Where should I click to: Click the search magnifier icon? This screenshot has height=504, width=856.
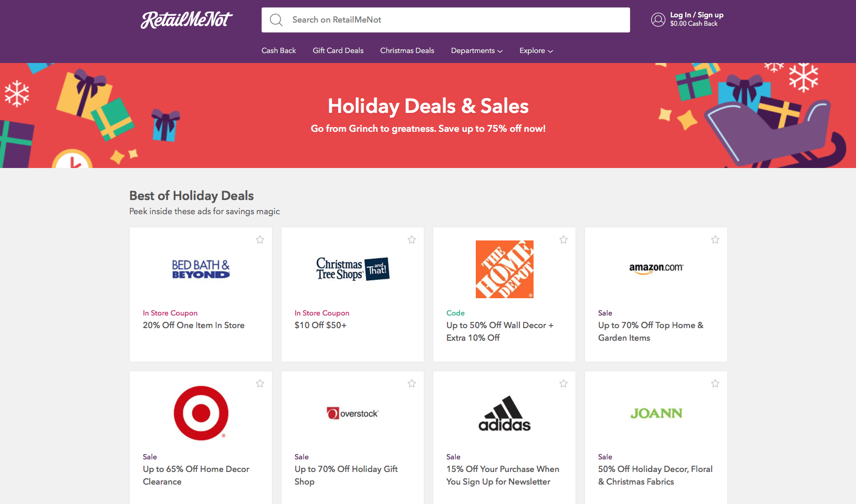(276, 20)
